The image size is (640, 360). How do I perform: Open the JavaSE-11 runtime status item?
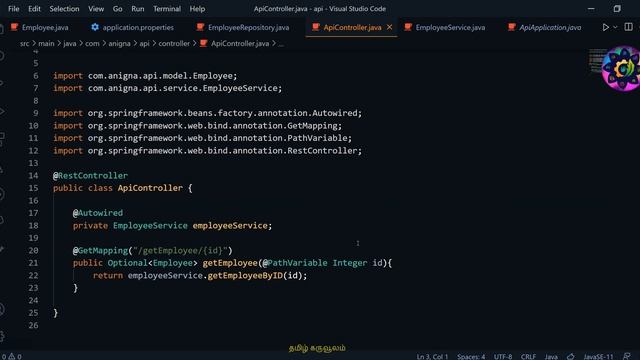click(598, 356)
